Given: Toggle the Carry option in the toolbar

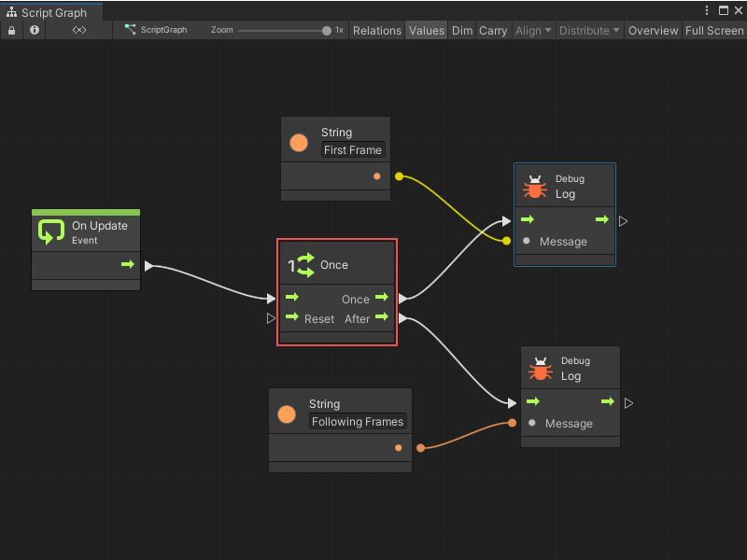Looking at the screenshot, I should [493, 30].
